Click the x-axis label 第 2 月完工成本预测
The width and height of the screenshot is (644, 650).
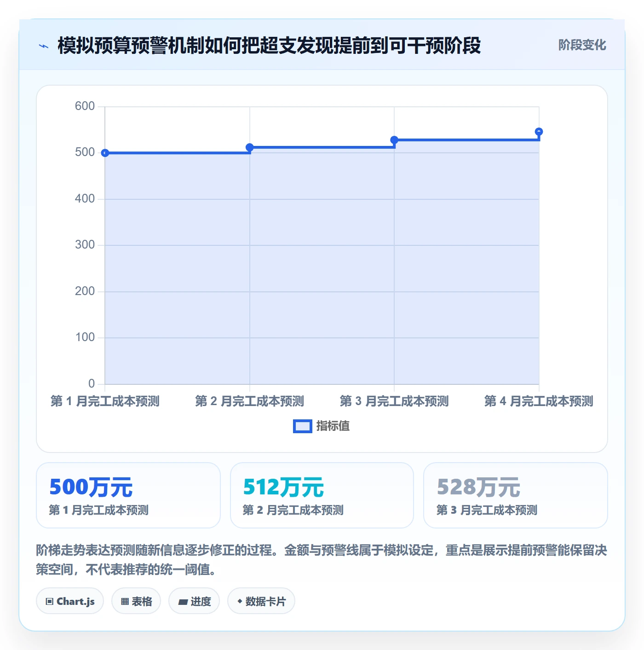250,401
